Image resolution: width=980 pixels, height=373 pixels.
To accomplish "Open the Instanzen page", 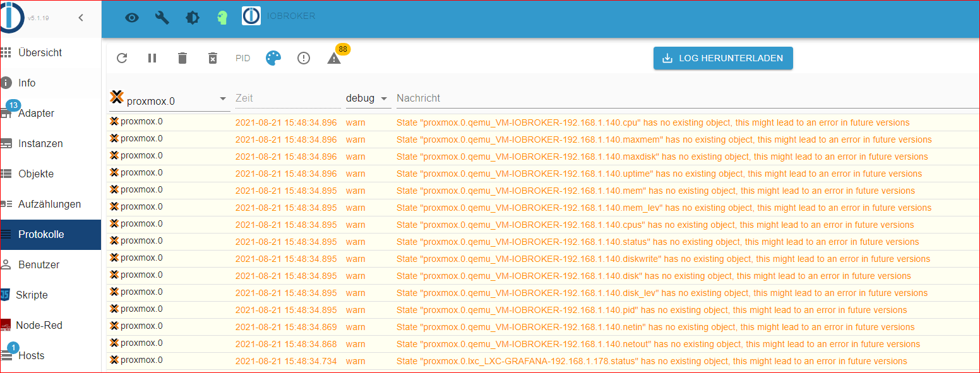I will tap(51, 143).
